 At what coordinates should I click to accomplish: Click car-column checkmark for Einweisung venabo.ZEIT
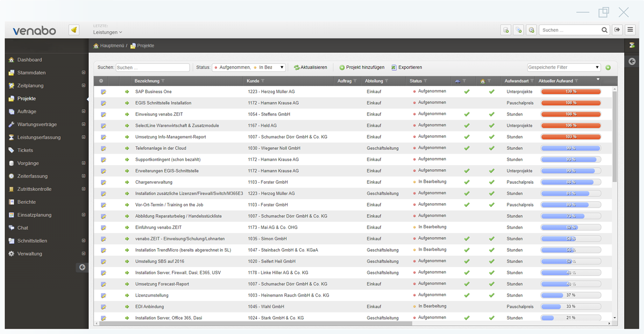tap(467, 114)
